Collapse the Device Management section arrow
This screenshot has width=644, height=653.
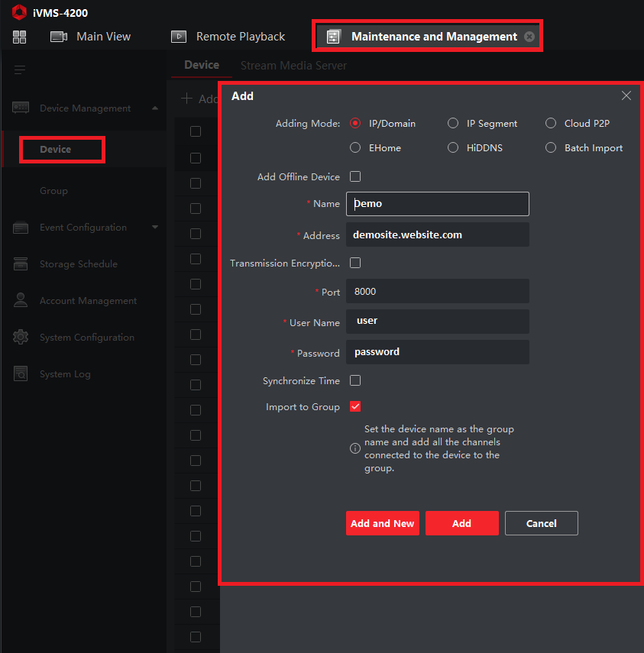(x=155, y=108)
